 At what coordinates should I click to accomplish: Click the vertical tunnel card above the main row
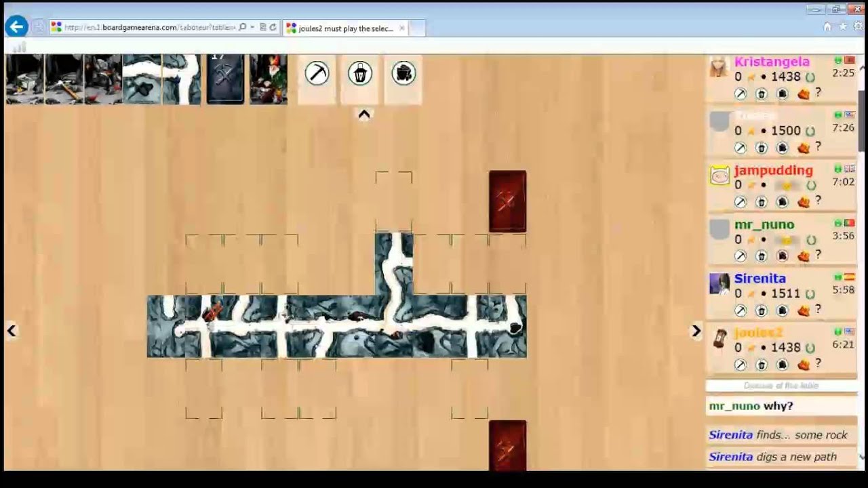pos(394,264)
